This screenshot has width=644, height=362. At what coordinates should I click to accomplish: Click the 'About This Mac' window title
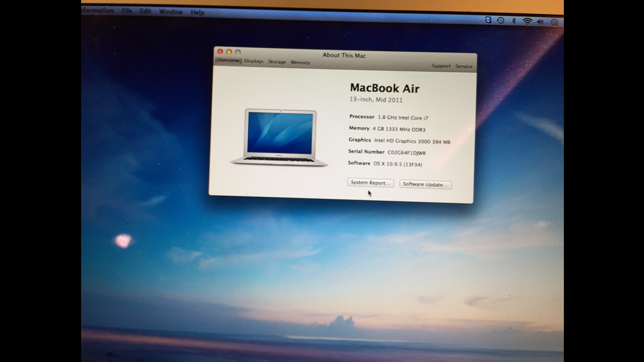click(344, 56)
